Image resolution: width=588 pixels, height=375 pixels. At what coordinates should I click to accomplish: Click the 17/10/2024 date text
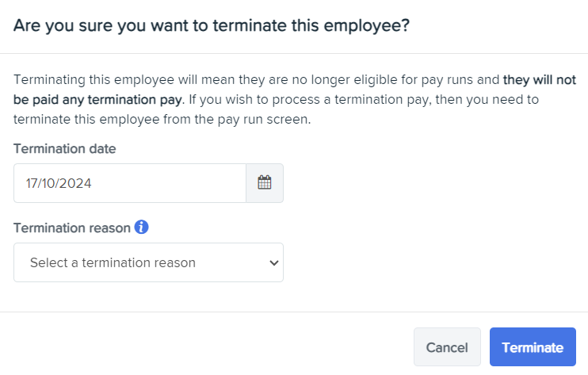[x=59, y=183]
